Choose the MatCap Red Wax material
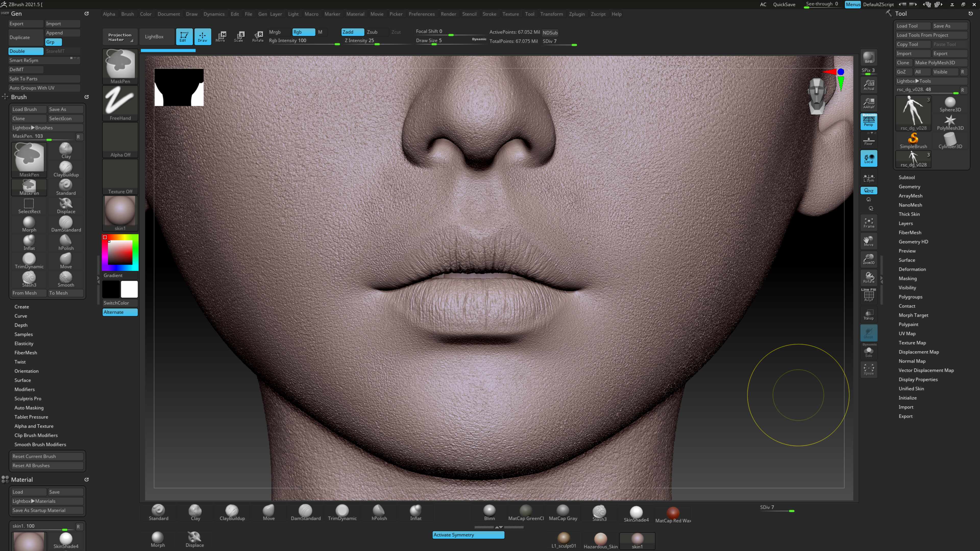The height and width of the screenshot is (551, 980). tap(673, 515)
